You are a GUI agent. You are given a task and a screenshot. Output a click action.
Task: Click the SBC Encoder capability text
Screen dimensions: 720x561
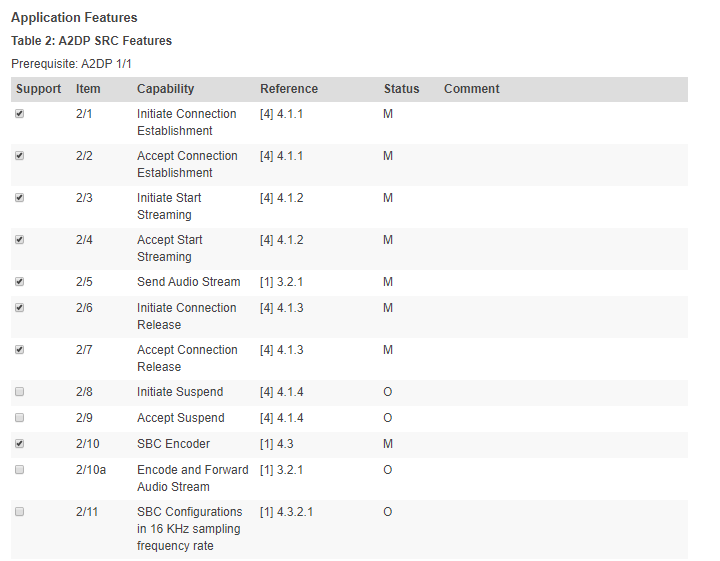[x=174, y=444]
